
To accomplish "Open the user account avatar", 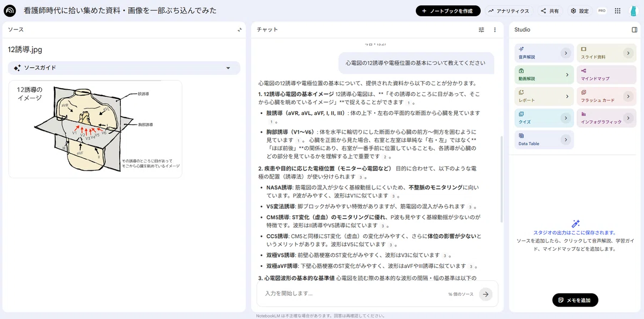I will pyautogui.click(x=633, y=11).
